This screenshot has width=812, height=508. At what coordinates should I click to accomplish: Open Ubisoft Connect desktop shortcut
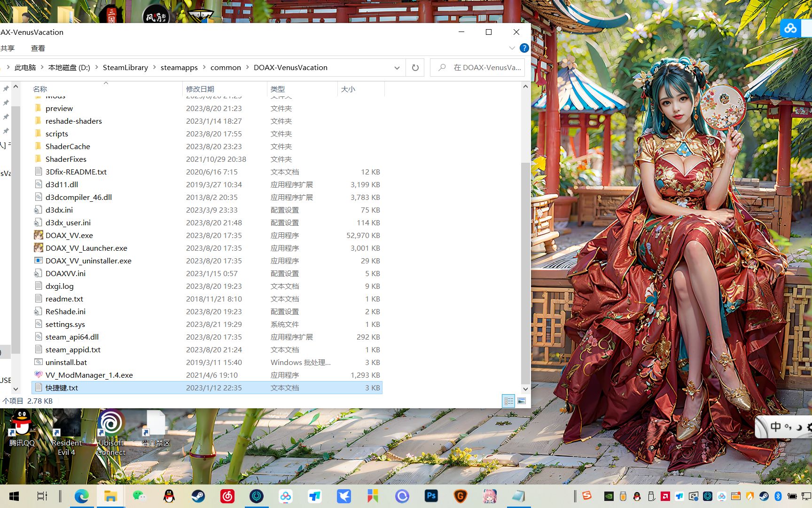111,433
